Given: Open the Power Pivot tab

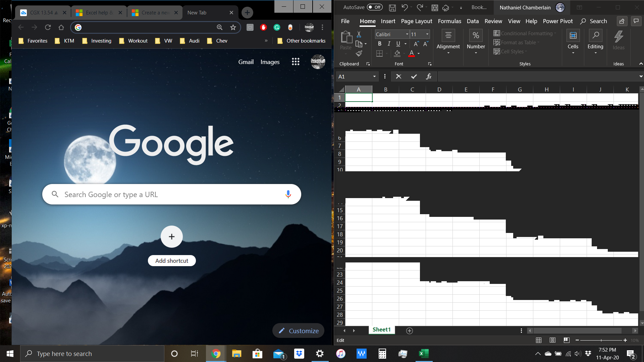Looking at the screenshot, I should point(558,21).
